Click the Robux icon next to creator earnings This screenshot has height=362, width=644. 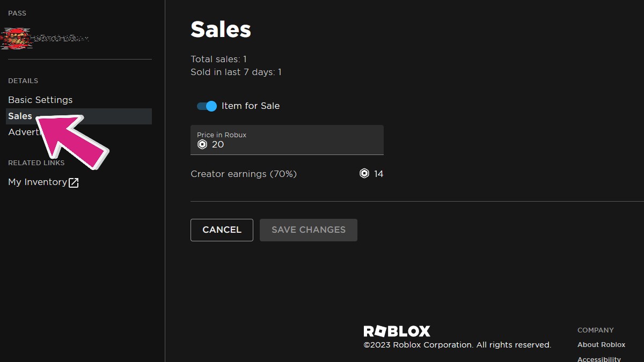(364, 173)
